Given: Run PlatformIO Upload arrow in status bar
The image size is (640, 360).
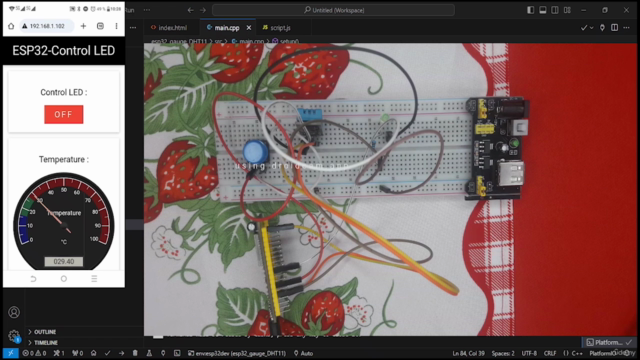Looking at the screenshot, I should click(121, 353).
